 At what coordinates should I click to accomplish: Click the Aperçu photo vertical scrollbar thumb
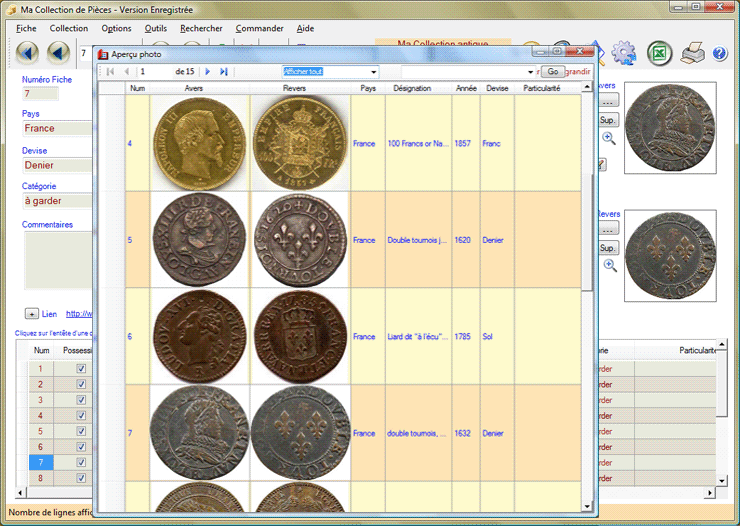(587, 233)
